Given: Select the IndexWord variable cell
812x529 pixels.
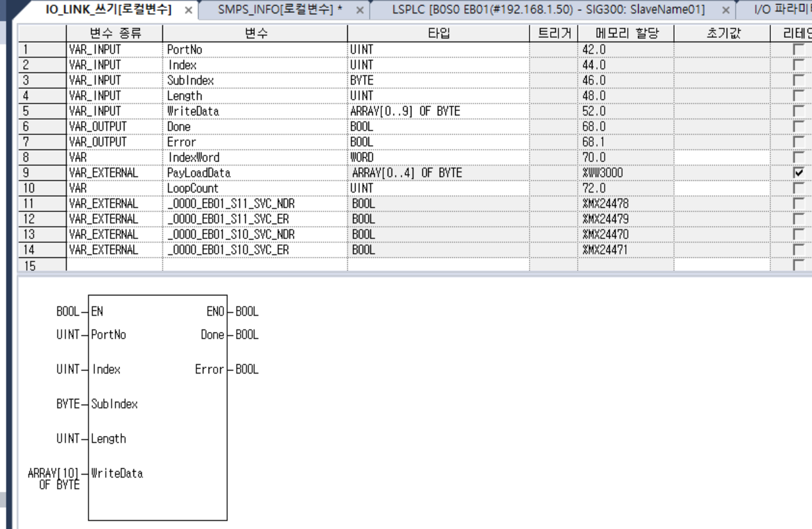Looking at the screenshot, I should click(x=255, y=157).
